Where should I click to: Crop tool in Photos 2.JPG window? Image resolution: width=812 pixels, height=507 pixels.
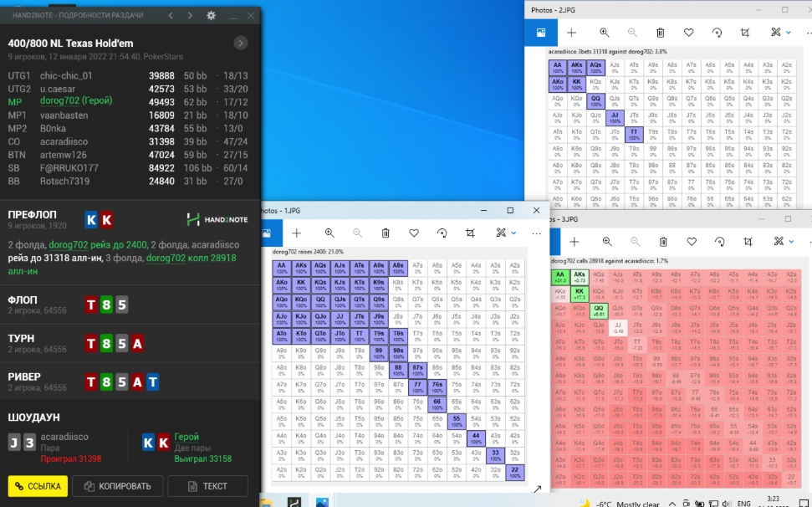pos(744,33)
